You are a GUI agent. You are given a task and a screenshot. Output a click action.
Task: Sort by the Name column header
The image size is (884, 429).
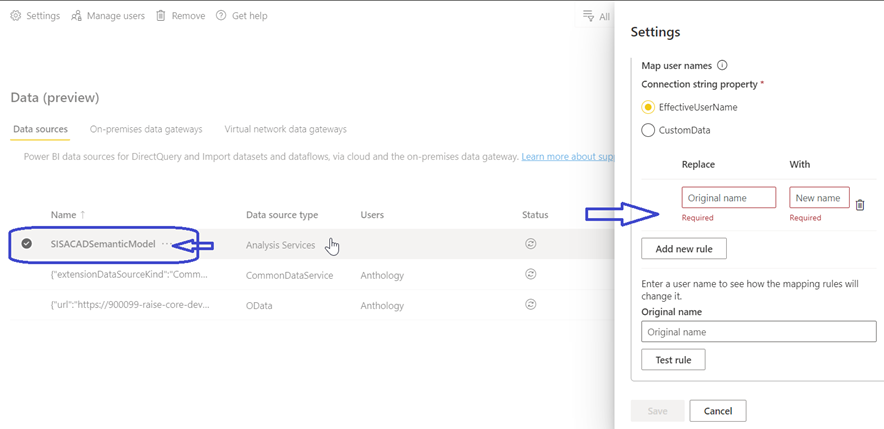64,215
